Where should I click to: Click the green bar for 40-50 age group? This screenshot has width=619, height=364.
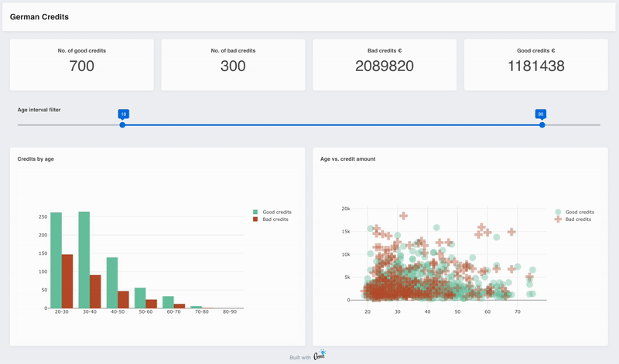(112, 283)
